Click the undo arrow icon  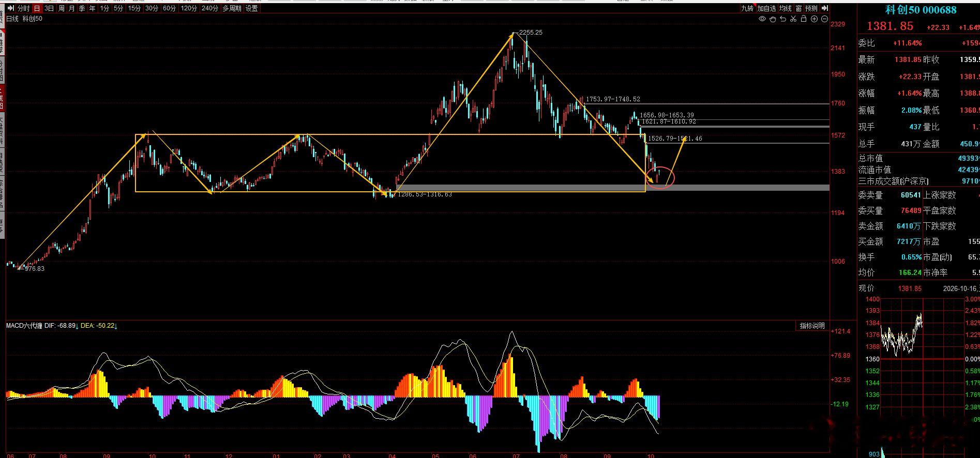783,19
